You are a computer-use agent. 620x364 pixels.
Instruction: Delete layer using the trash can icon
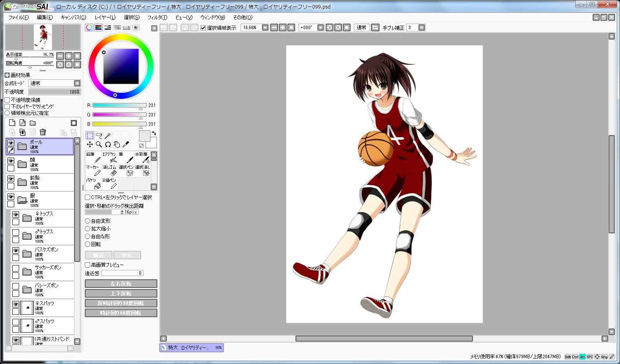43,132
